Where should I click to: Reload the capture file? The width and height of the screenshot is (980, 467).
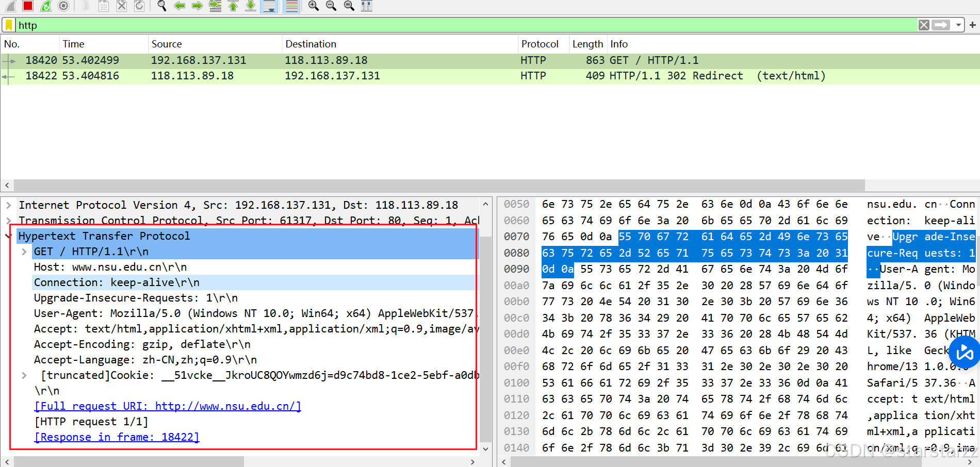pos(139,6)
